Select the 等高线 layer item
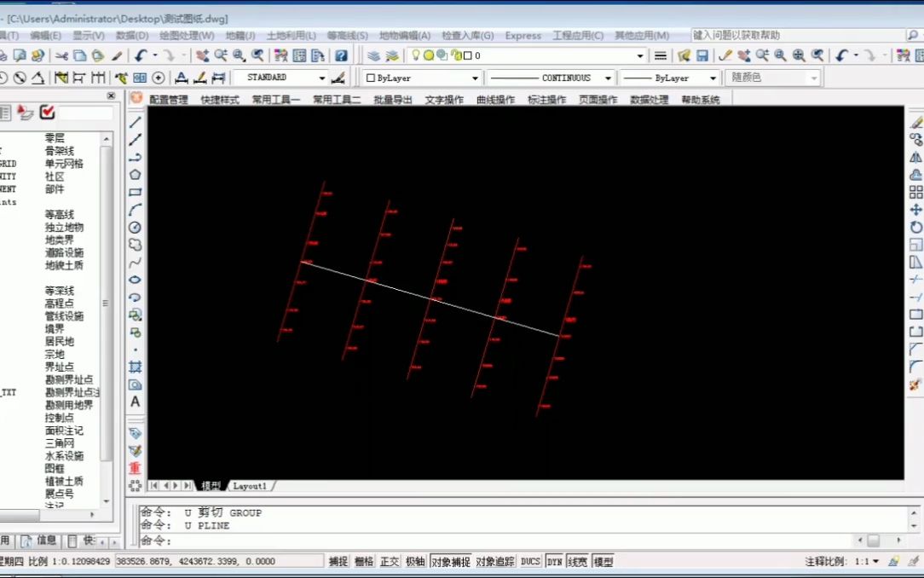This screenshot has width=924, height=578. pyautogui.click(x=60, y=215)
